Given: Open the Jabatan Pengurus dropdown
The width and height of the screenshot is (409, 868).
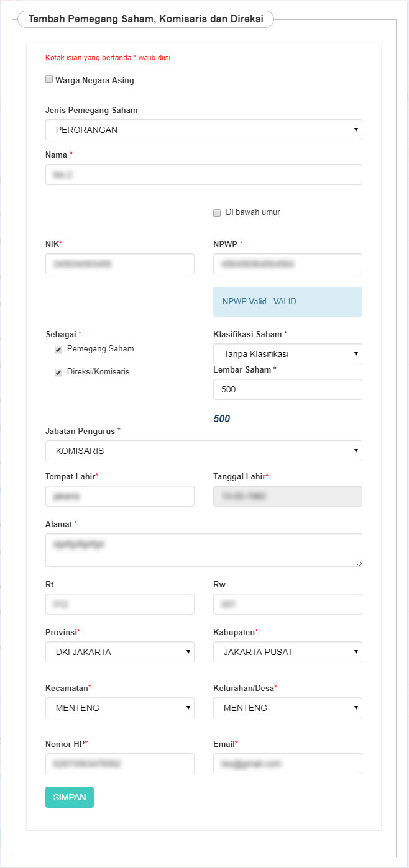Looking at the screenshot, I should [203, 451].
